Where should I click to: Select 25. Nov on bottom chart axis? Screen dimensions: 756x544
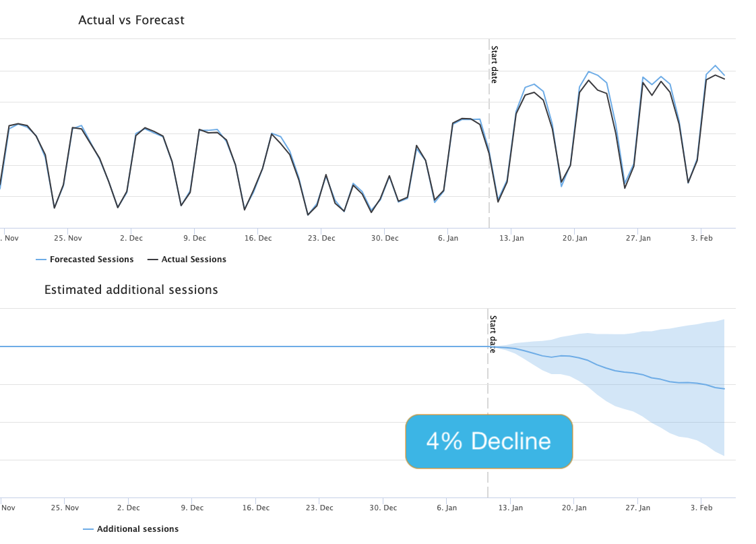[x=65, y=508]
